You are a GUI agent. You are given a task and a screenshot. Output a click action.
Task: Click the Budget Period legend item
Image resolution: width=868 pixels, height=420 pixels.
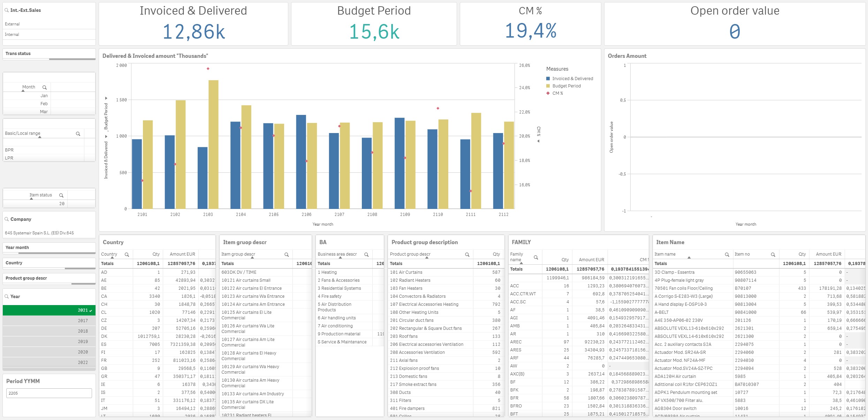coord(566,86)
